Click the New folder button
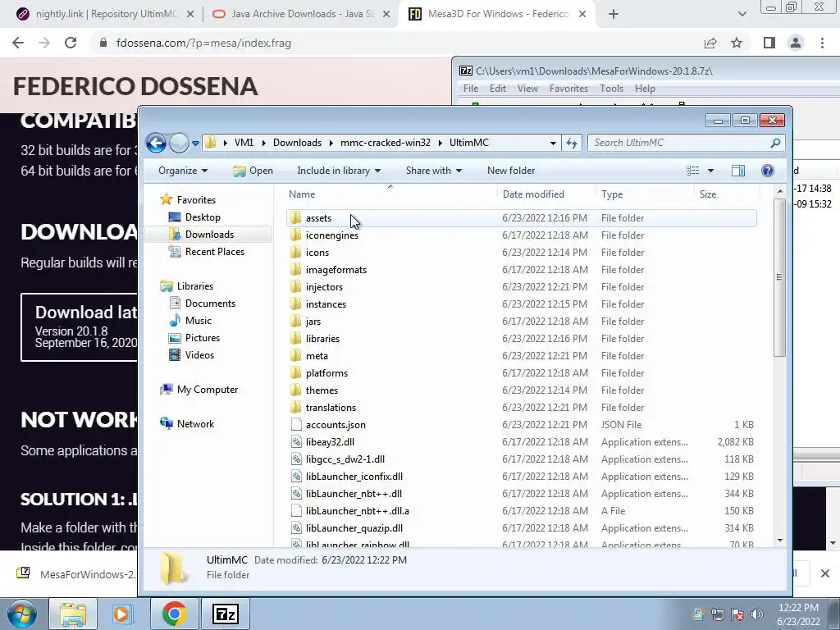Viewport: 840px width, 630px height. click(510, 171)
